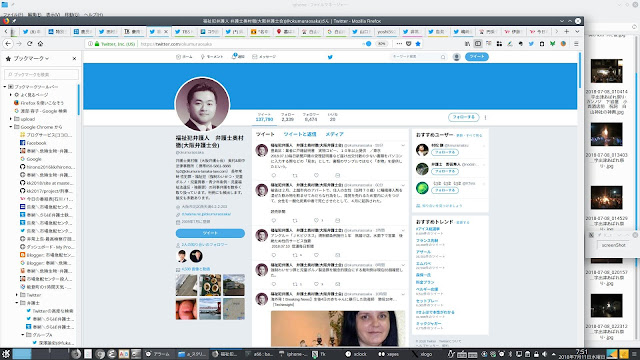Open the Firefox home page icon
This screenshot has height=360, width=640.
pyautogui.click(x=40, y=44)
